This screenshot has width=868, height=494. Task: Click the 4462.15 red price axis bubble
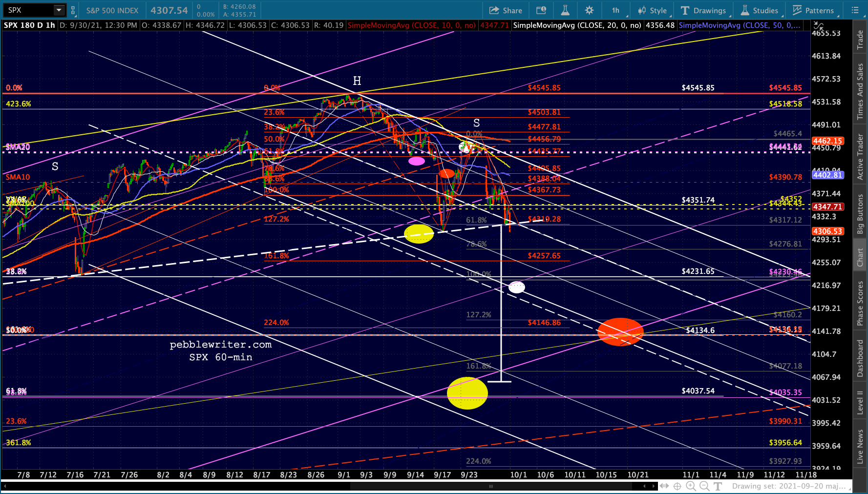[x=827, y=141]
